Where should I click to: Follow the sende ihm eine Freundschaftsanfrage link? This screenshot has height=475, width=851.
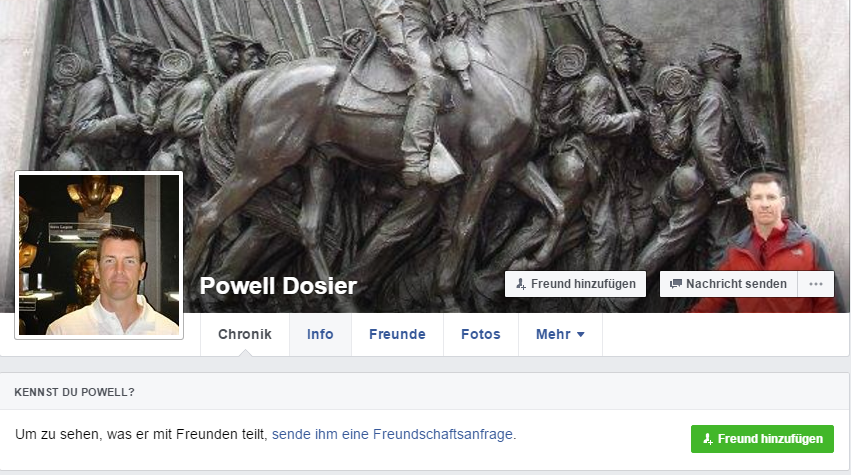tap(392, 434)
